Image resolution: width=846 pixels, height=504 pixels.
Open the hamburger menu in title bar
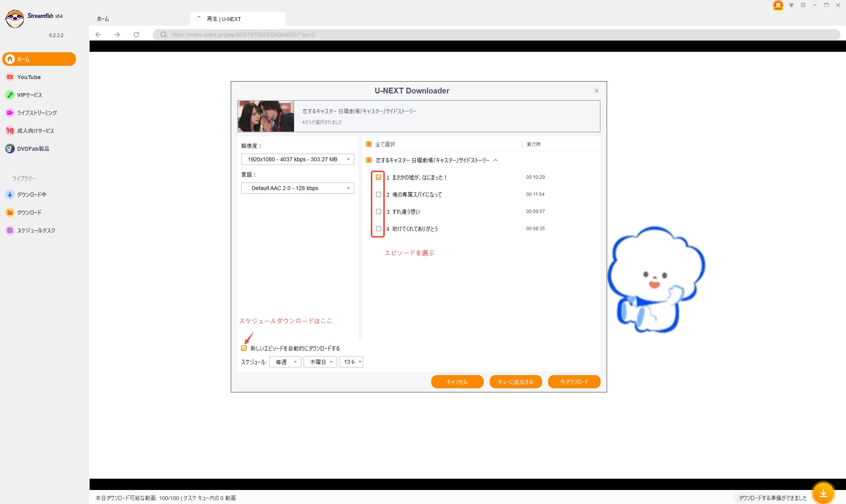click(803, 5)
